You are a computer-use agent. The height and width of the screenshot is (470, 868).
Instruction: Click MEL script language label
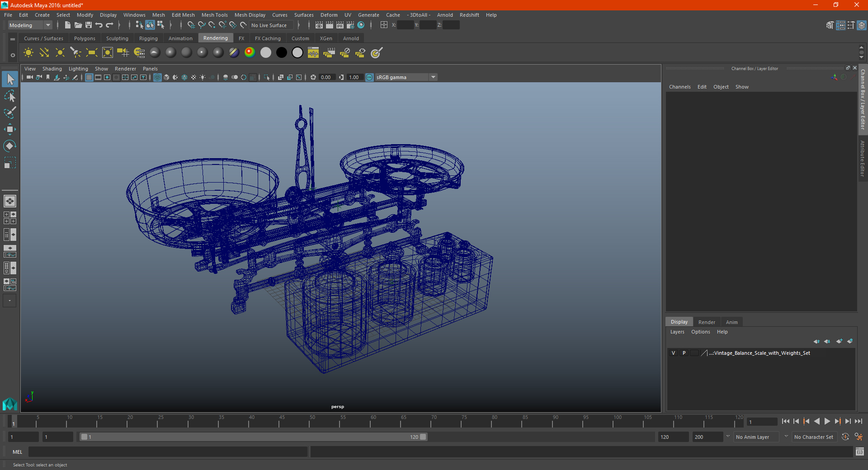tap(17, 452)
